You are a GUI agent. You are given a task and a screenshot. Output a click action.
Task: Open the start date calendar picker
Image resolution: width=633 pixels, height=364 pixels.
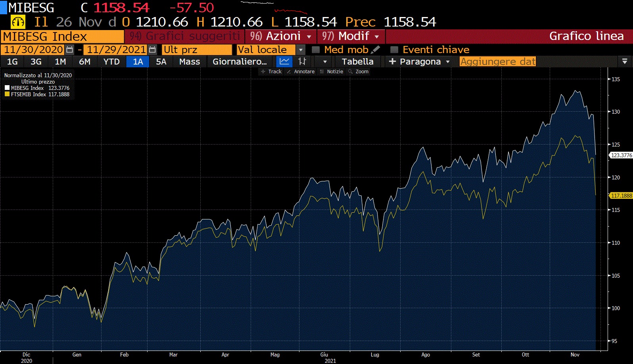pyautogui.click(x=69, y=50)
